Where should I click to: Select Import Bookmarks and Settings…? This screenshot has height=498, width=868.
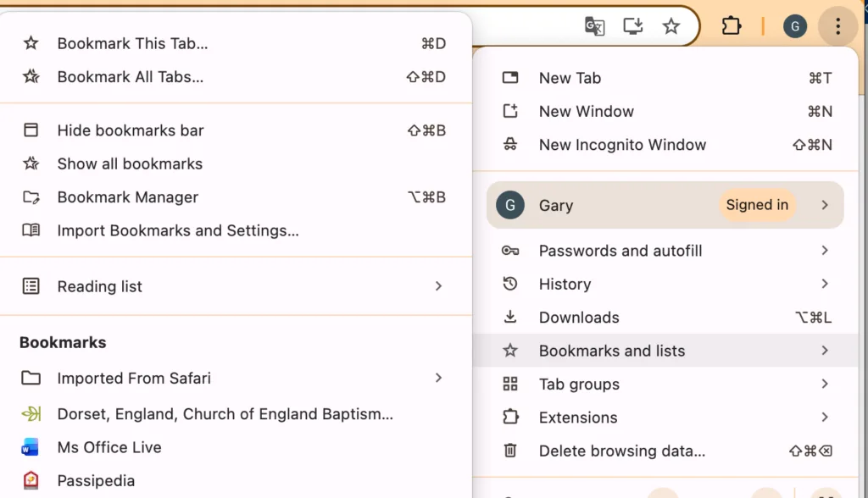click(x=236, y=230)
